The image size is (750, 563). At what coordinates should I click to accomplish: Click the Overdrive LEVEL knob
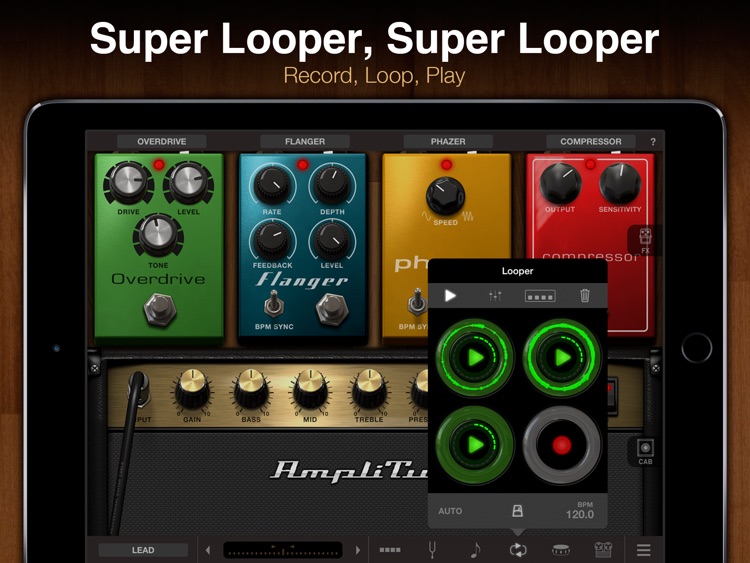188,182
